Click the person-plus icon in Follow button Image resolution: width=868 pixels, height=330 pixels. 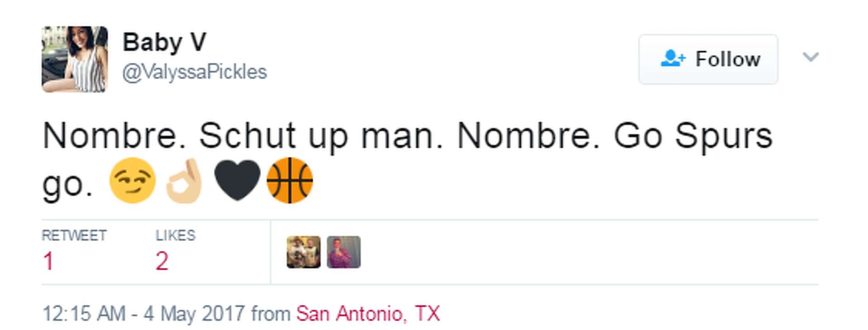[x=673, y=59]
